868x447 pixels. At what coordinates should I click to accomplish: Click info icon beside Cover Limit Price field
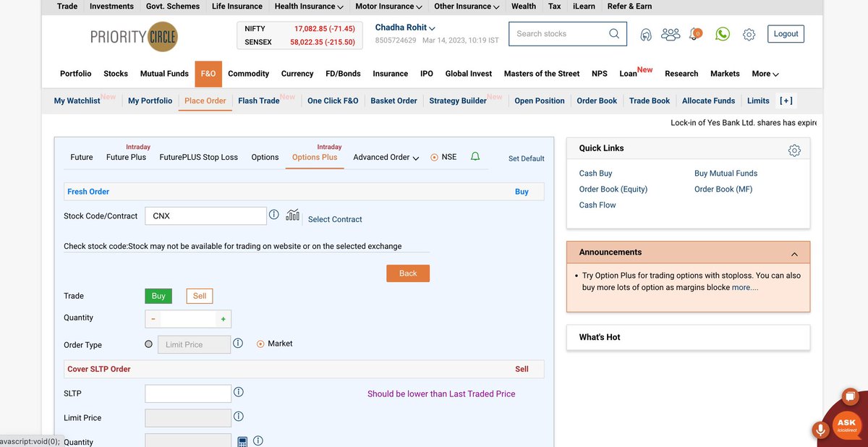tap(238, 417)
